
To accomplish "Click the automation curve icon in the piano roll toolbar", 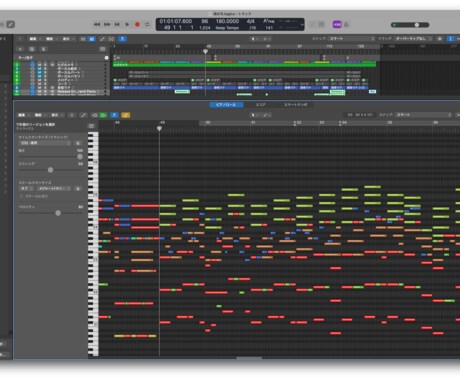I will tap(83, 115).
